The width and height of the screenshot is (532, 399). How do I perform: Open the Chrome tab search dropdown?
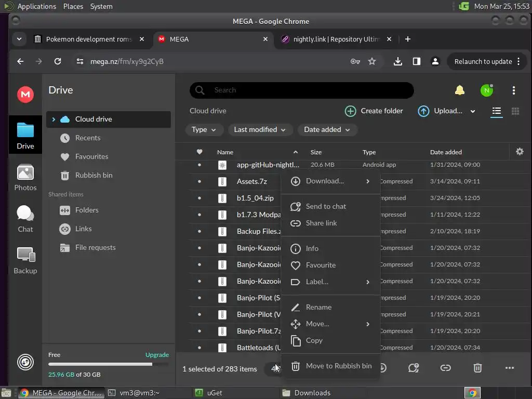[19, 39]
